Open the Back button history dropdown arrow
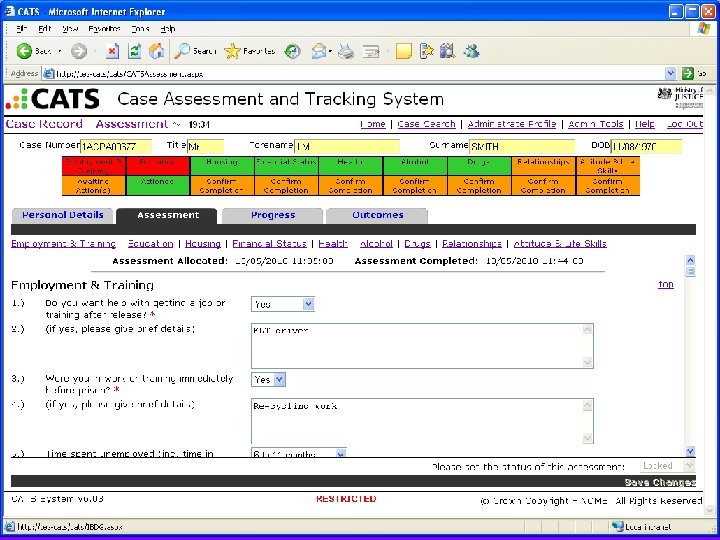720x540 pixels. [60, 51]
